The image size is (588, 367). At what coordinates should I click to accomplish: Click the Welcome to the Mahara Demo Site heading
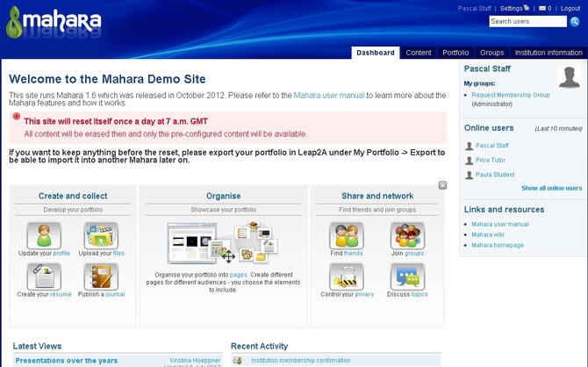pyautogui.click(x=107, y=79)
